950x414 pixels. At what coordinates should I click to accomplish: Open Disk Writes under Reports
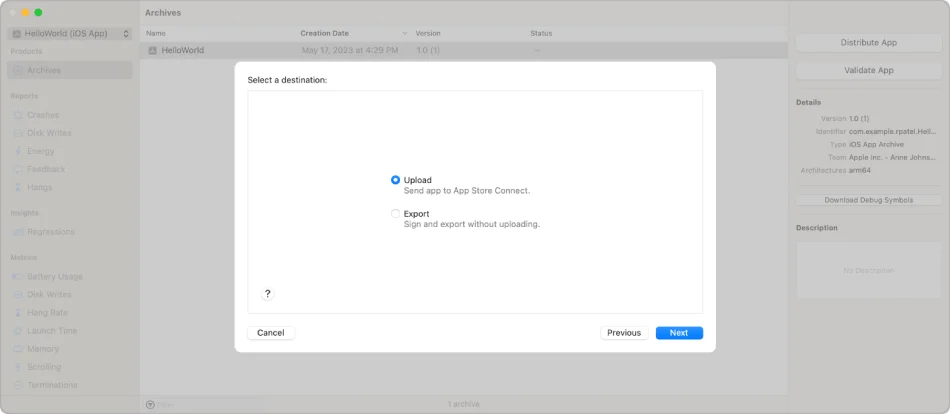click(49, 133)
